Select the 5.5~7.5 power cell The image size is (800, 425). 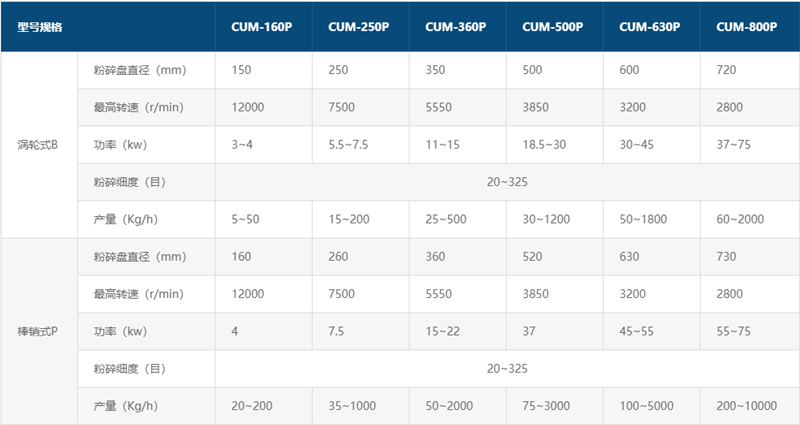[348, 144]
